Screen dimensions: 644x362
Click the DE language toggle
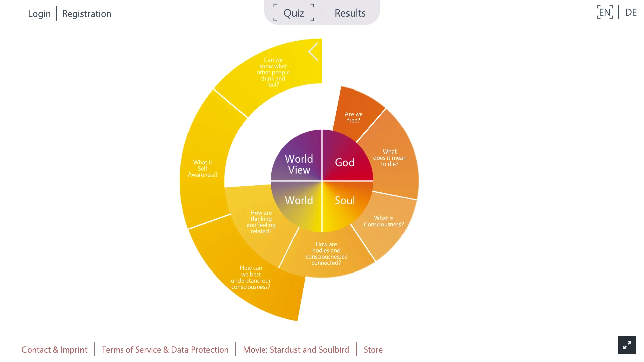631,12
